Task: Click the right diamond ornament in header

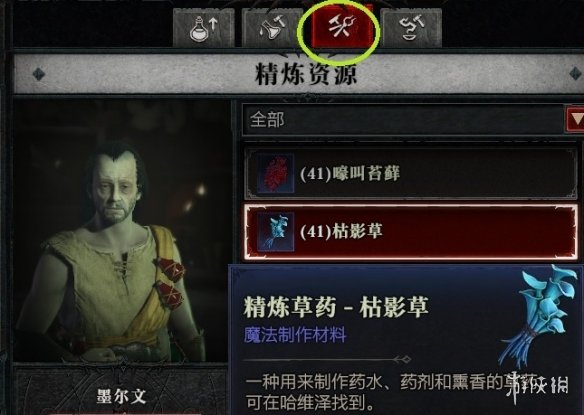Action: [x=576, y=74]
